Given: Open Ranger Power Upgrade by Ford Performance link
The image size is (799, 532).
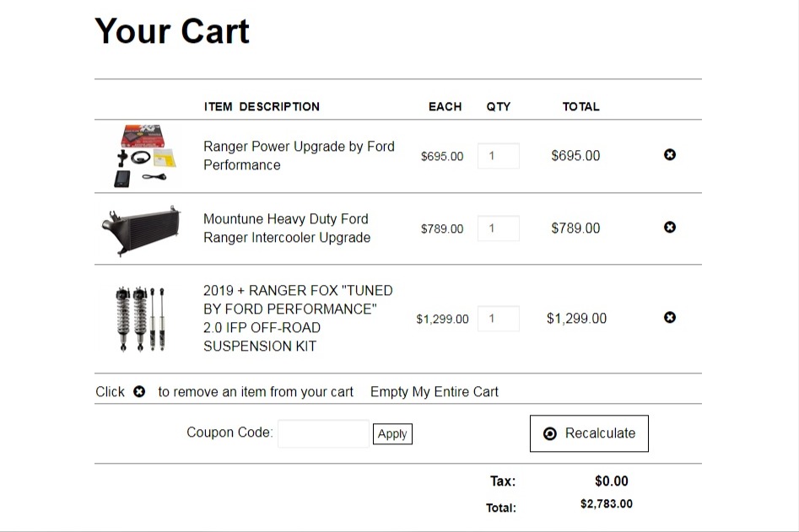Looking at the screenshot, I should point(299,156).
